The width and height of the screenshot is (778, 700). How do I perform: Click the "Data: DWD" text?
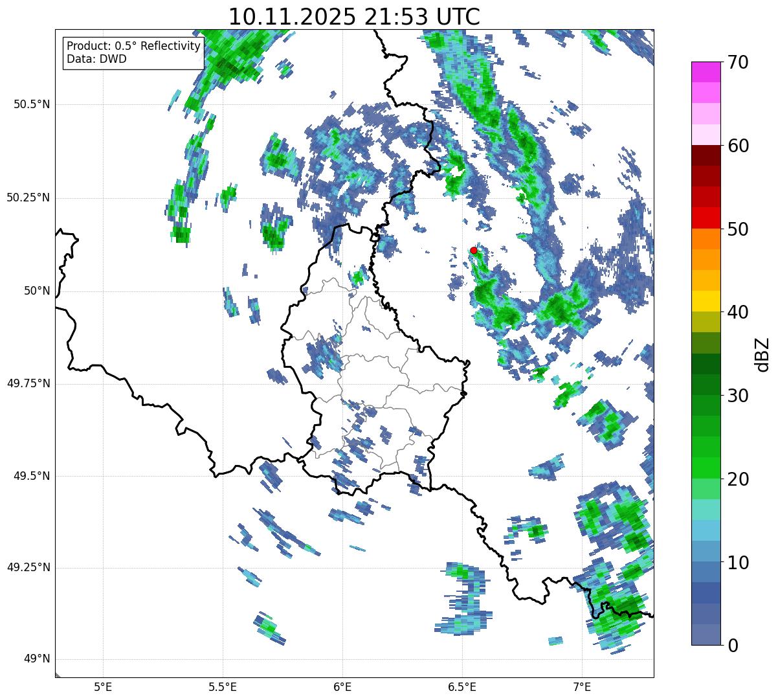[x=97, y=59]
